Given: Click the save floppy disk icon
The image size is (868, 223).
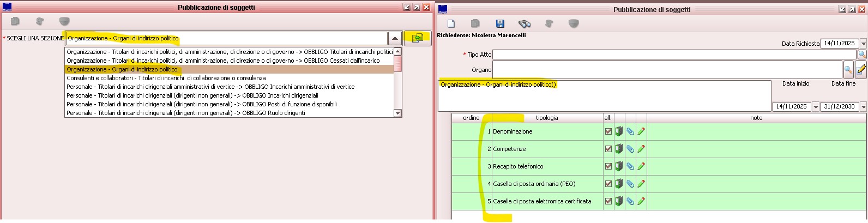Looking at the screenshot, I should coord(500,23).
